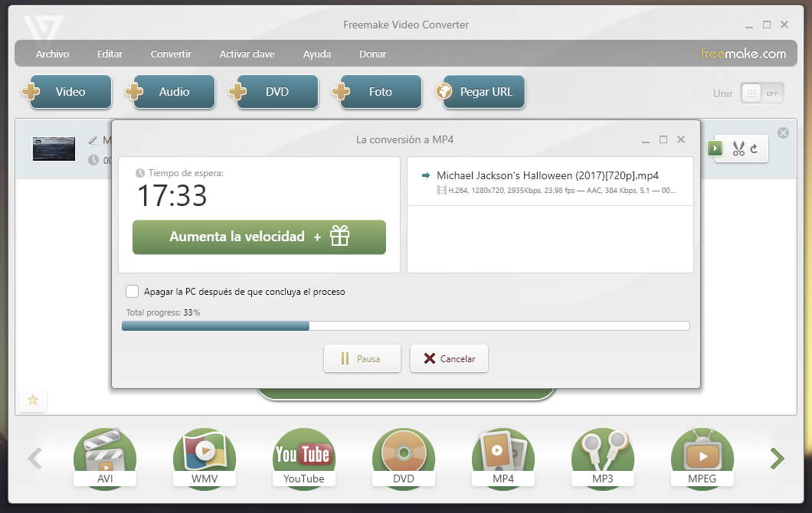
Task: Open the Activar clave menu
Action: (247, 54)
